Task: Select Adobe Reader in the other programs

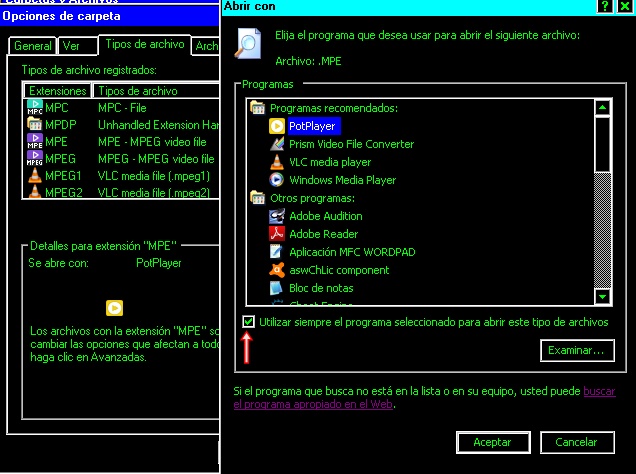Action: [323, 234]
